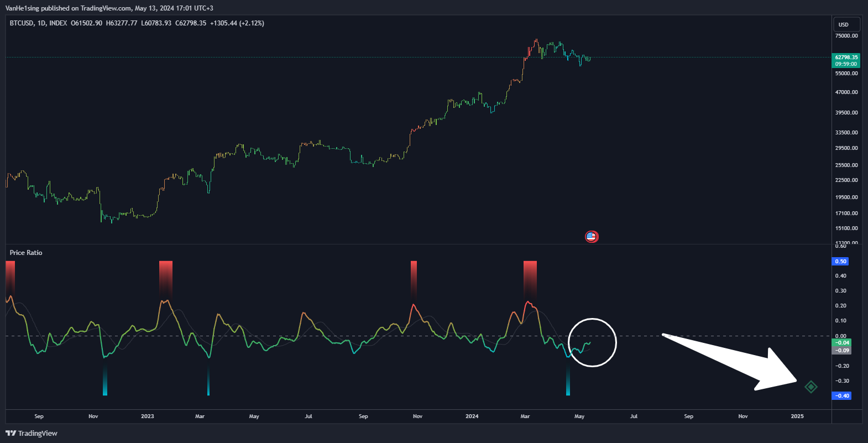
Task: Click the green diamond marker in indicator pane
Action: tap(811, 387)
